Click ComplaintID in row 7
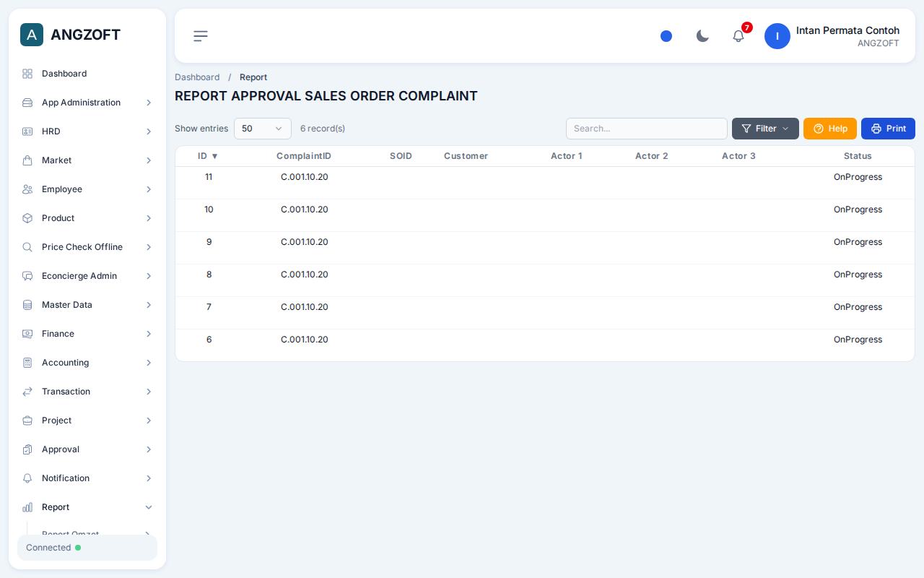 (304, 307)
